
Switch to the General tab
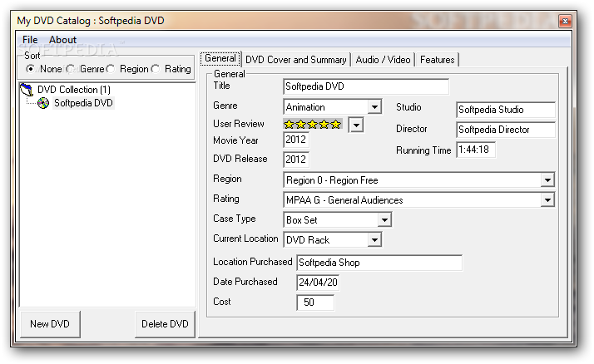(x=220, y=59)
